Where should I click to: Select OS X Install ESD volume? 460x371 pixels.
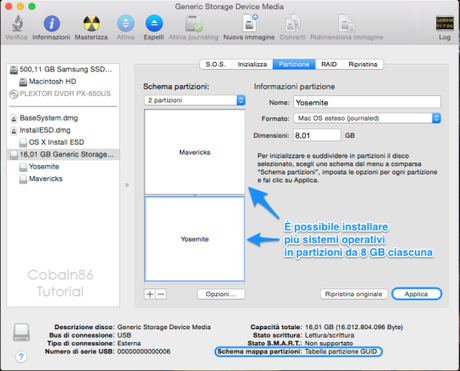(x=63, y=142)
